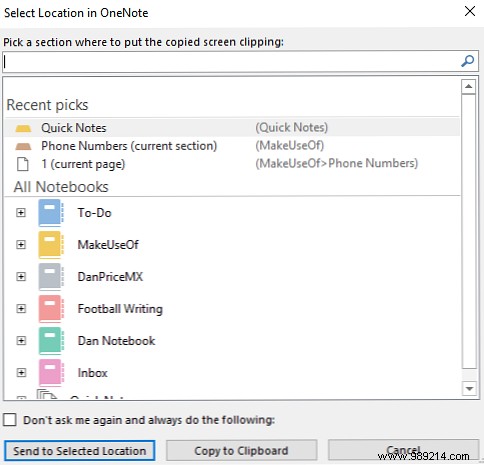Expand the Inbox notebook
Image resolution: width=484 pixels, height=465 pixels.
[21, 373]
